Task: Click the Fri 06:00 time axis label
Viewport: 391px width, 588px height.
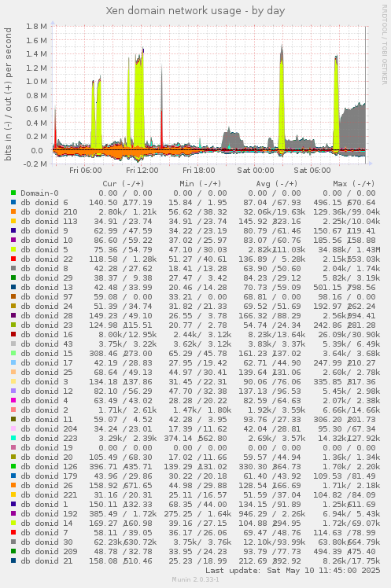Action: point(86,171)
